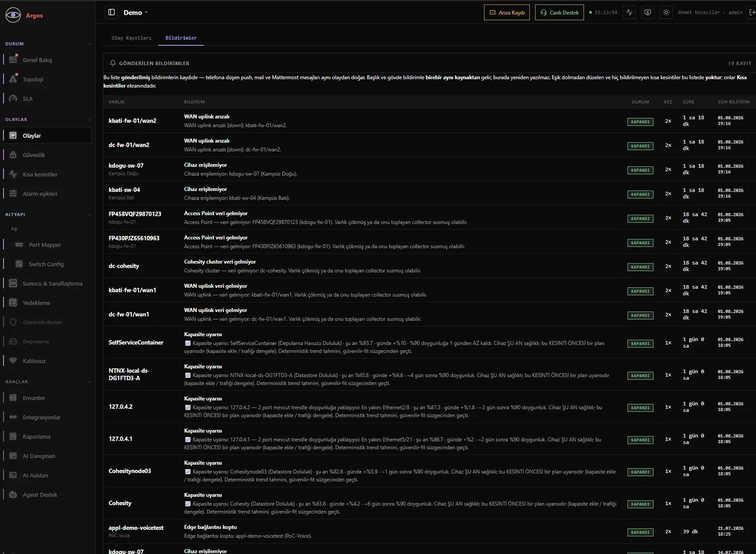Image resolution: width=756 pixels, height=554 pixels.
Task: Click the dc-cohesity entity name
Action: pos(124,266)
